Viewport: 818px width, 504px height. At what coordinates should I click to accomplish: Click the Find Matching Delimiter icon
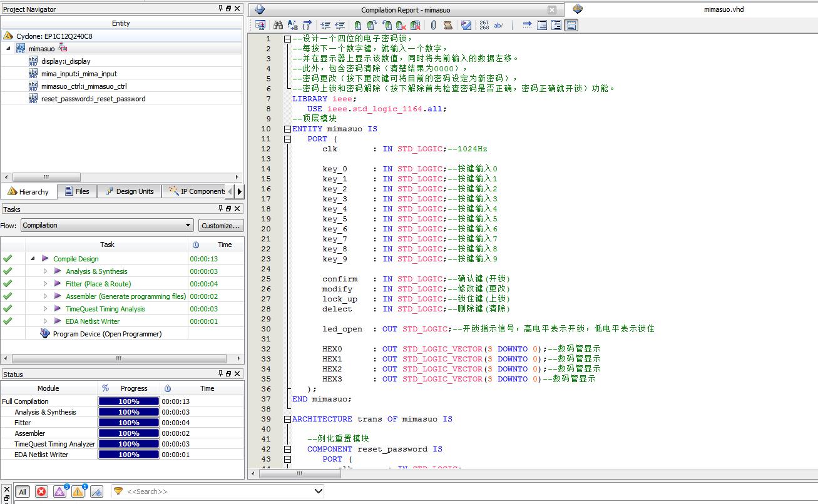click(307, 25)
